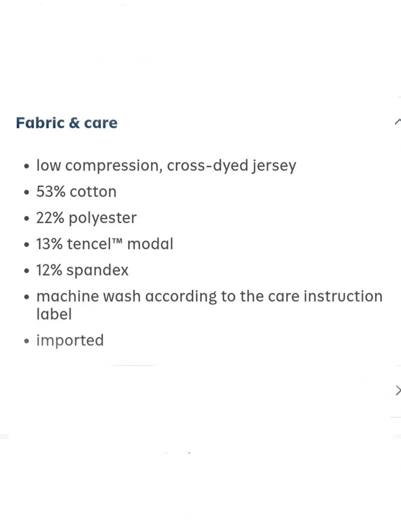401x532 pixels.
Task: Collapse the Fabric & care section chevron
Action: click(398, 122)
